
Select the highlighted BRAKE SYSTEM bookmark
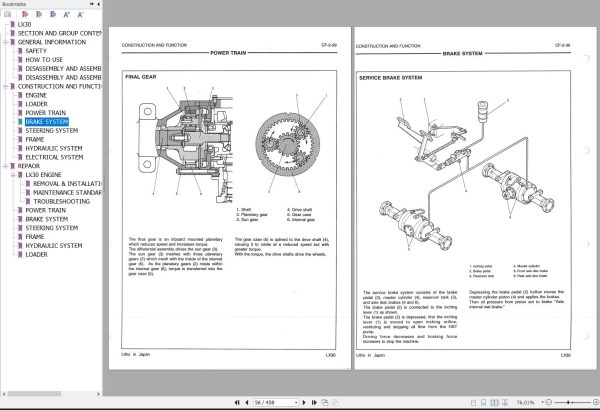[x=47, y=122]
